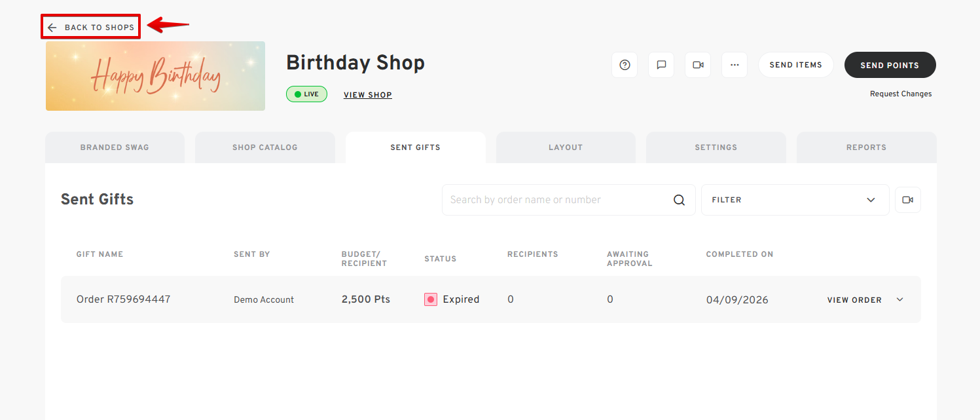Open the three-dot more options menu
Screen dimensions: 980x420
(x=735, y=65)
